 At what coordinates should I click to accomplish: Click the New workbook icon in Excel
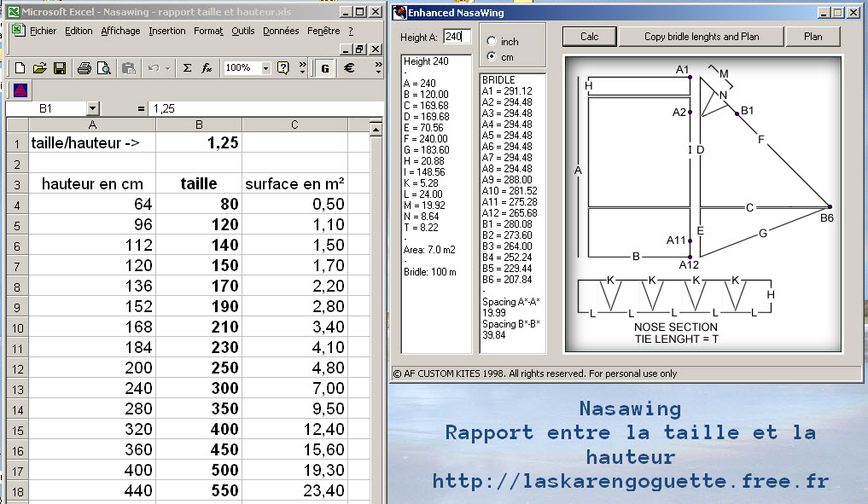[x=20, y=68]
